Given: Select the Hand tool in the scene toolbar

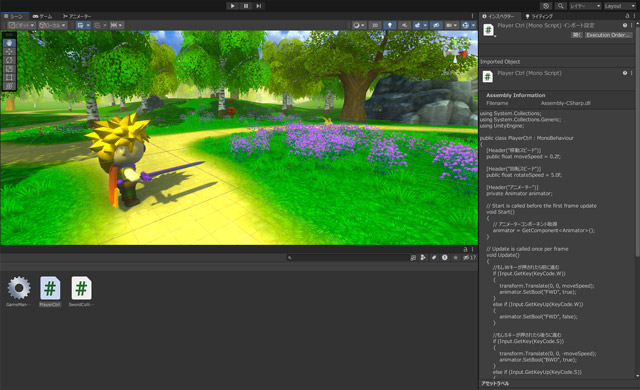Looking at the screenshot, I should [x=9, y=42].
